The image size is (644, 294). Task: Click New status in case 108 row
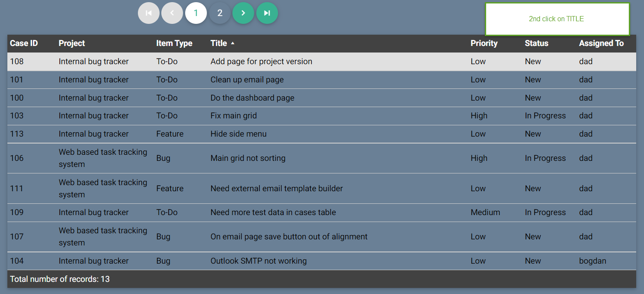coord(533,62)
